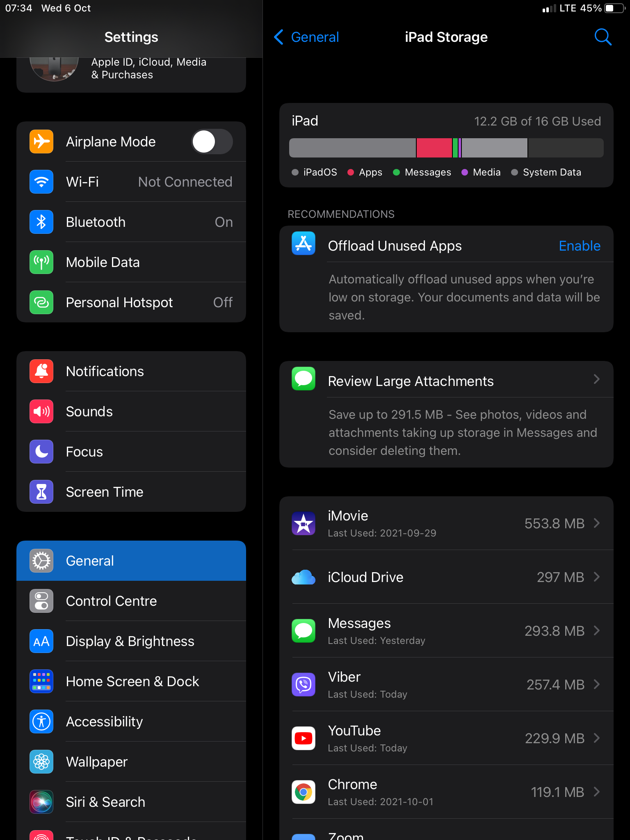Tap the red Apps storage bar segment
Viewport: 630px width, 840px height.
434,148
